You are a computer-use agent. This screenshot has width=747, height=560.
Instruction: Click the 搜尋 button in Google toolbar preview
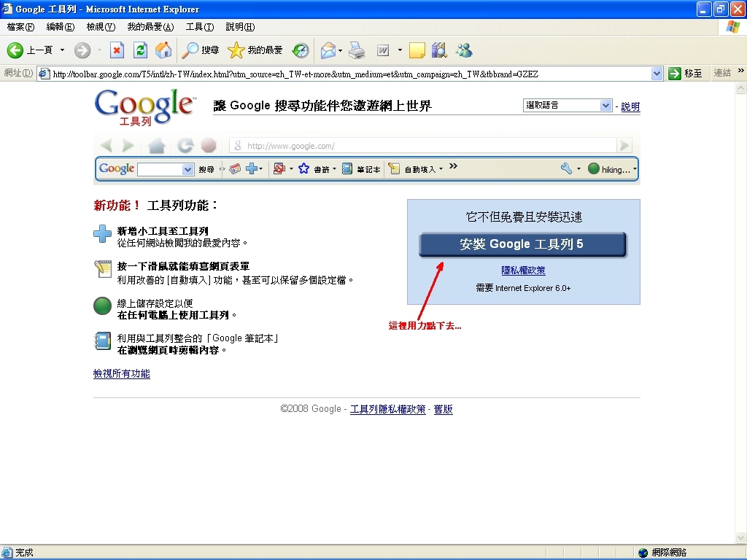coord(206,169)
